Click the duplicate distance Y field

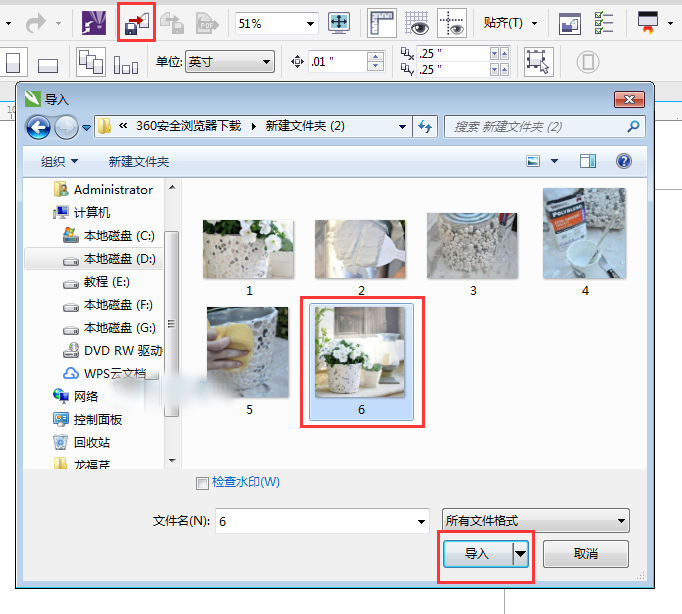click(452, 69)
